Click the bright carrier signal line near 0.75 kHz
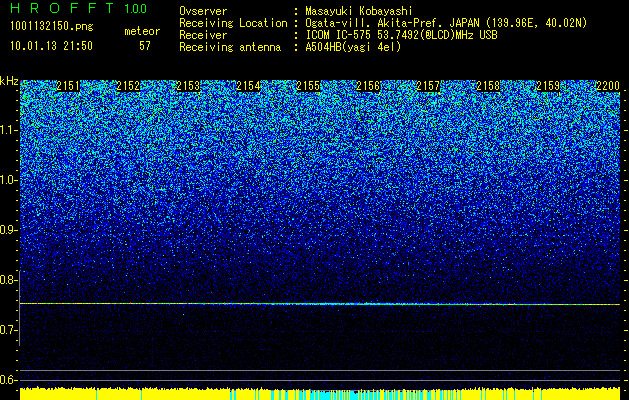 coord(320,304)
